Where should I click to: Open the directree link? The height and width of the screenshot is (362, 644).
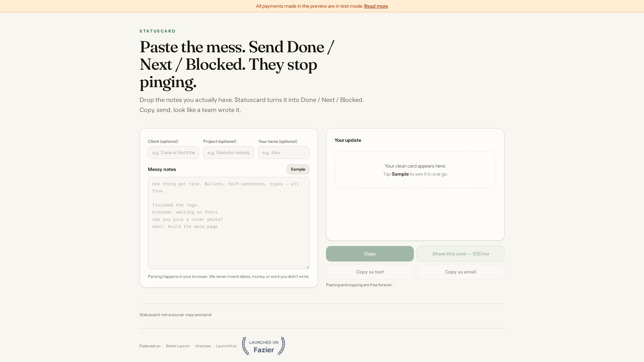tap(203, 346)
